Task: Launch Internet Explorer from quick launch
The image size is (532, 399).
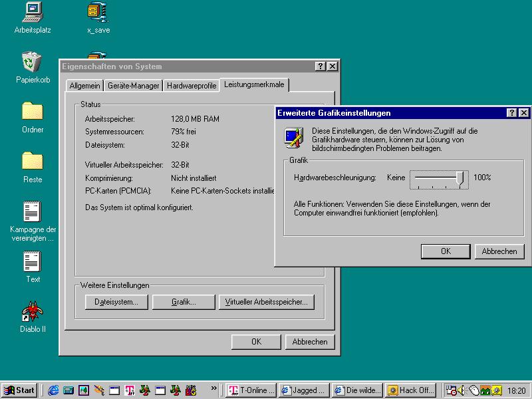Action: (53, 390)
